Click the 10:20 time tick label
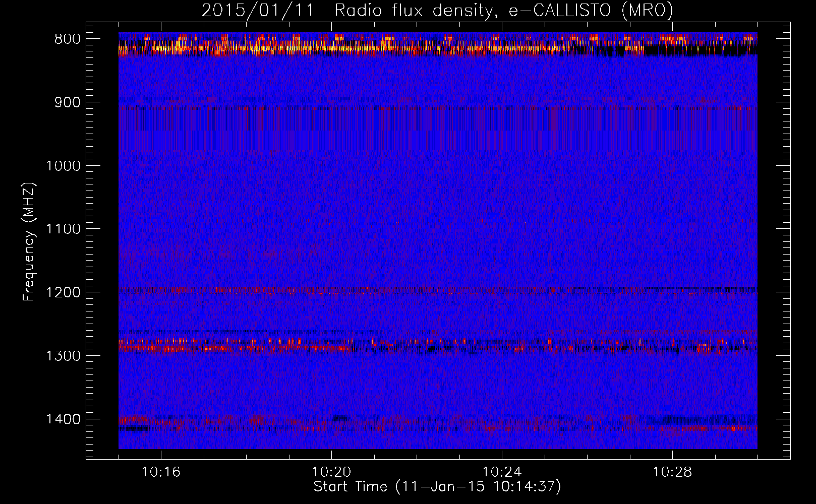Screen dimensions: 816x504 (331, 472)
